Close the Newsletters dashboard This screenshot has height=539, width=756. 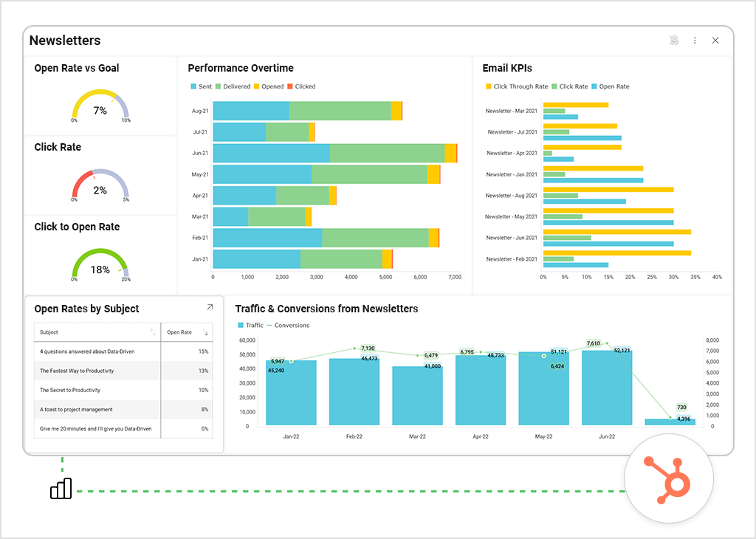click(x=715, y=41)
